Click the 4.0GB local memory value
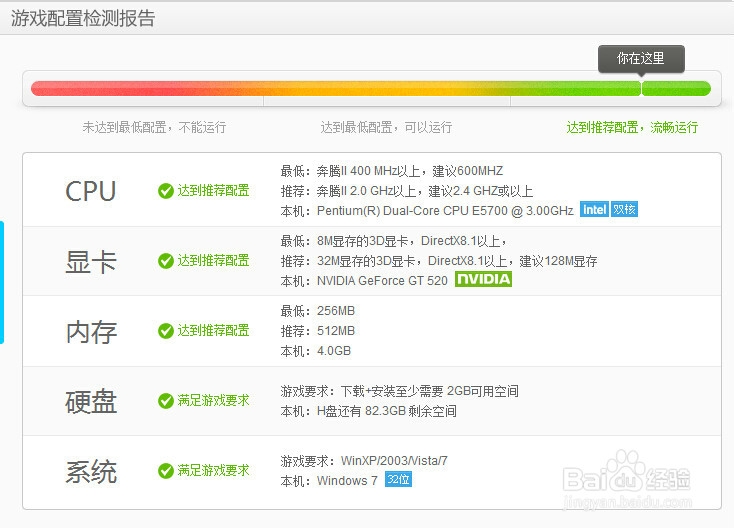The width and height of the screenshot is (734, 528). pos(334,351)
